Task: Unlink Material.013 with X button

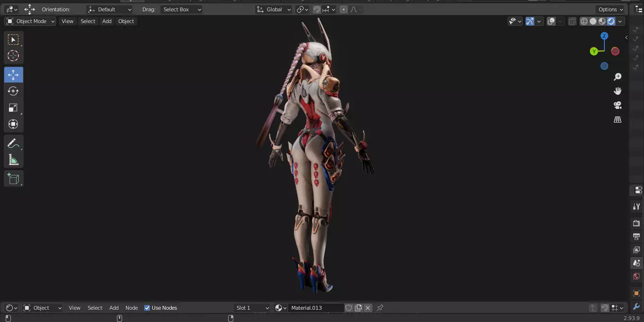Action: coord(368,308)
